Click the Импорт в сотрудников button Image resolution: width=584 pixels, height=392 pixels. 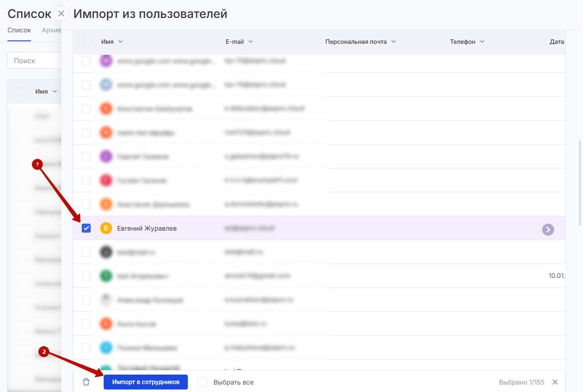[146, 382]
